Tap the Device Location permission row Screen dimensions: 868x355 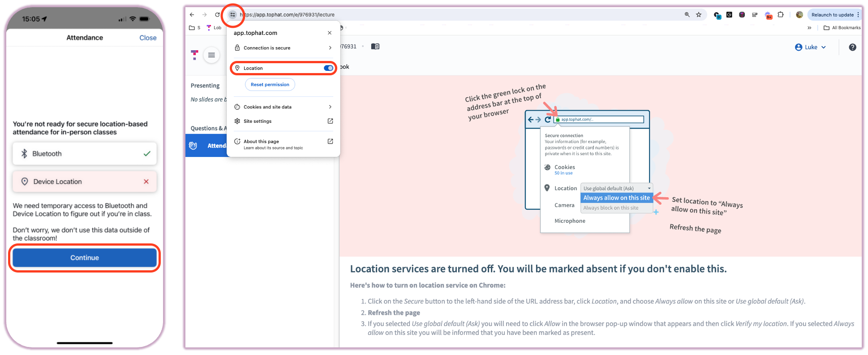pyautogui.click(x=85, y=182)
